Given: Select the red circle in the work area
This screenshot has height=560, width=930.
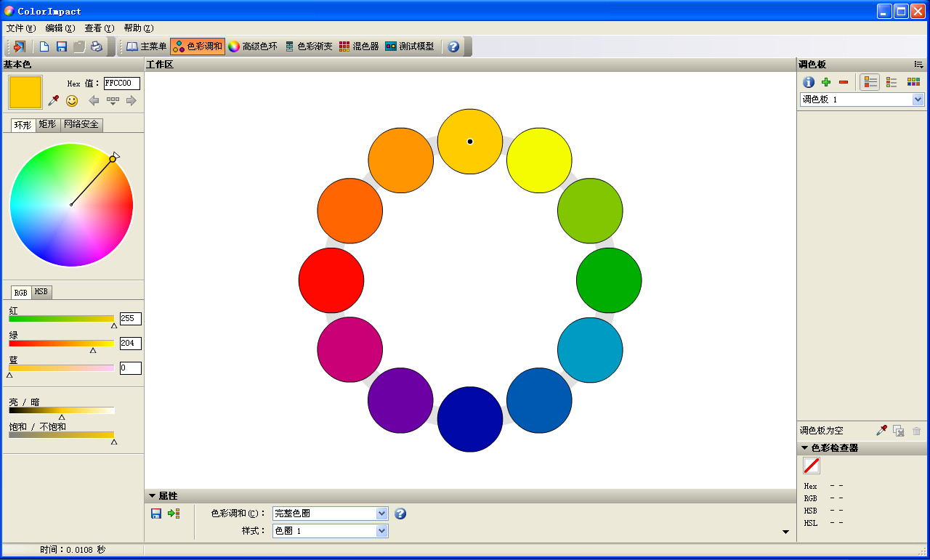Looking at the screenshot, I should (331, 280).
